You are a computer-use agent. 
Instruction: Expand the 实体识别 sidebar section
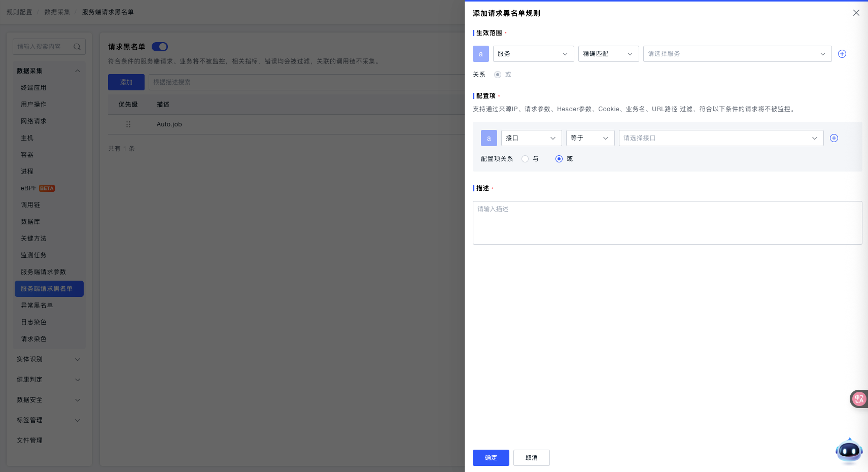48,359
